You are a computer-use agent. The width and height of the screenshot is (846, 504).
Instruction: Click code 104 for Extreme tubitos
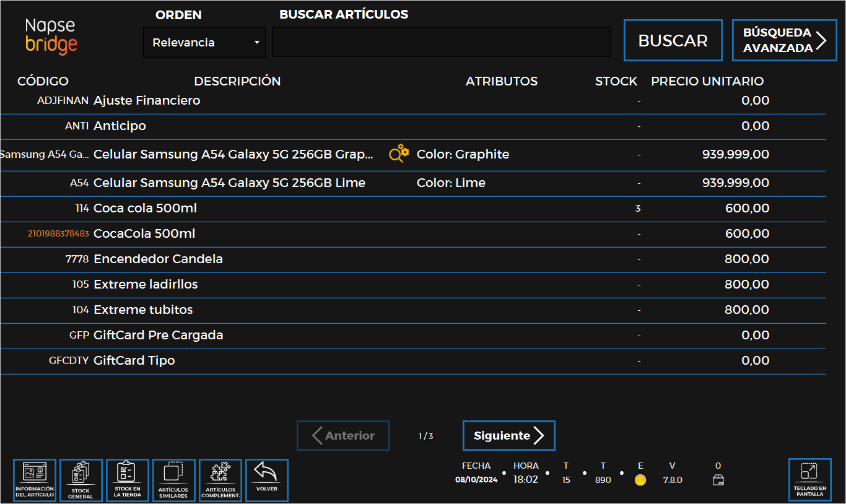81,310
